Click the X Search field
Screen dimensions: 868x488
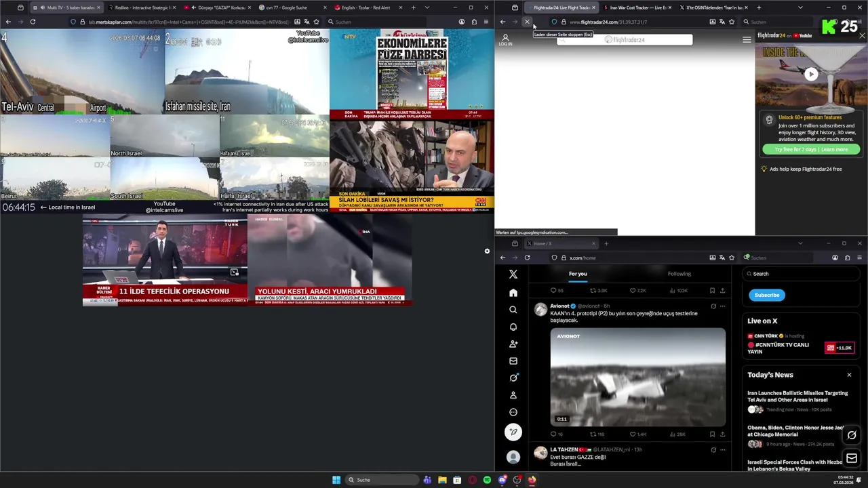(802, 274)
